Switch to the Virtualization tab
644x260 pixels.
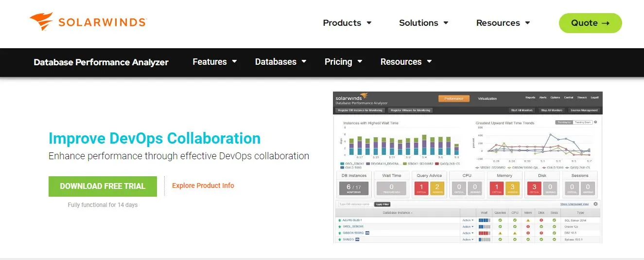click(x=487, y=98)
